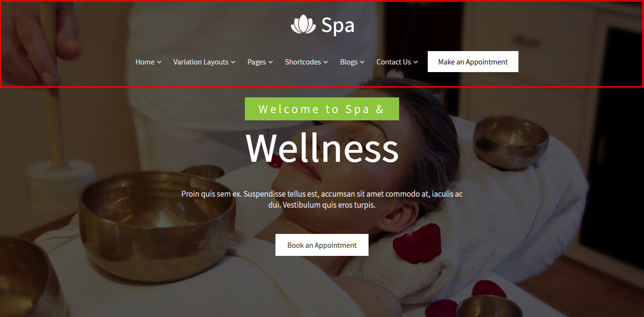Viewport: 644px width, 317px height.
Task: Go to the Shortcodes menu item
Action: (303, 62)
